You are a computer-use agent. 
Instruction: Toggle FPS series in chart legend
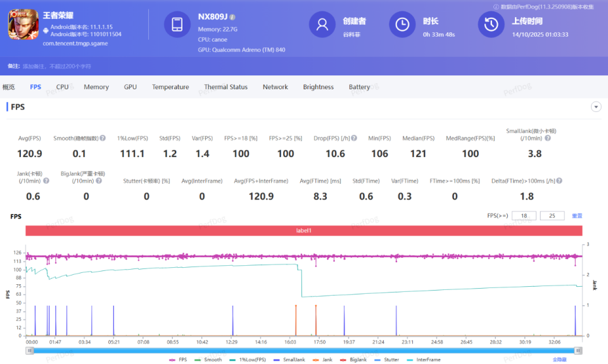pyautogui.click(x=178, y=360)
